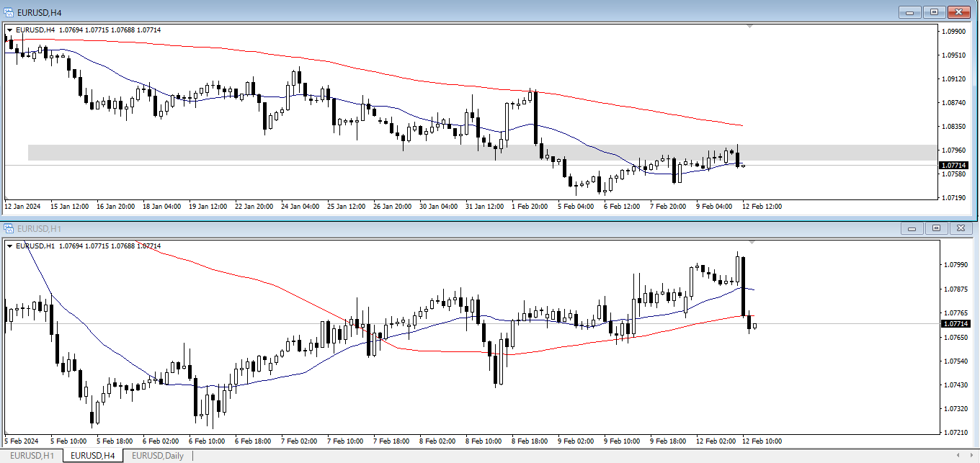Switch to the EURUSD,H1 tab
Image resolution: width=980 pixels, height=463 pixels.
point(31,455)
